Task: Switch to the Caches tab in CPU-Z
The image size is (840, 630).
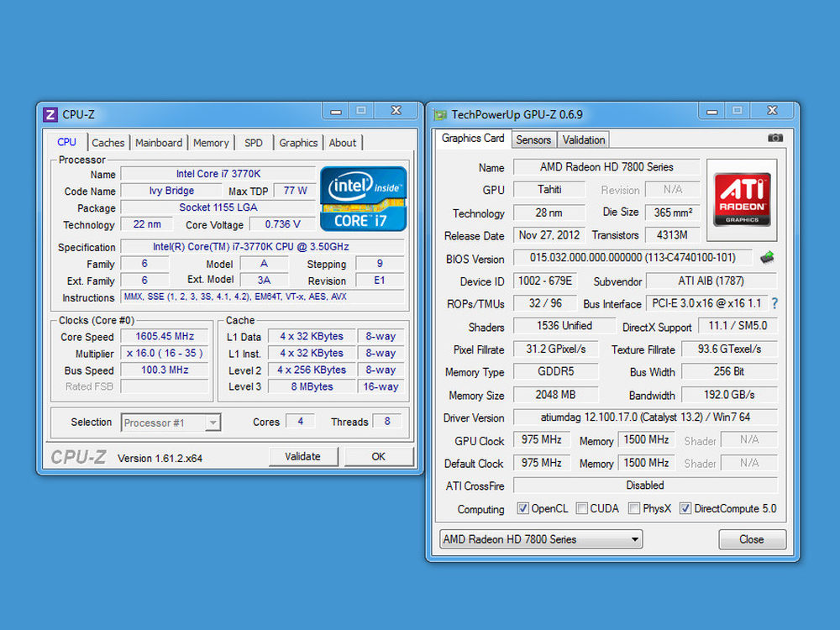Action: (x=108, y=143)
